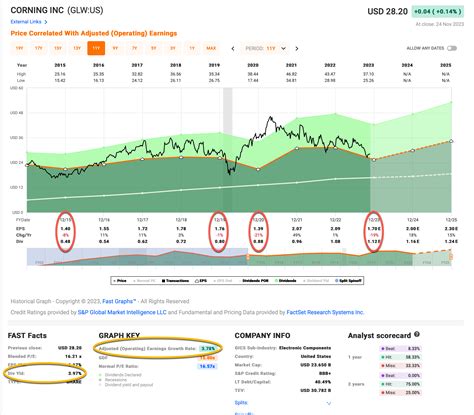
Task: Click the 2 years Hit 75.00% badge
Action: click(400, 384)
